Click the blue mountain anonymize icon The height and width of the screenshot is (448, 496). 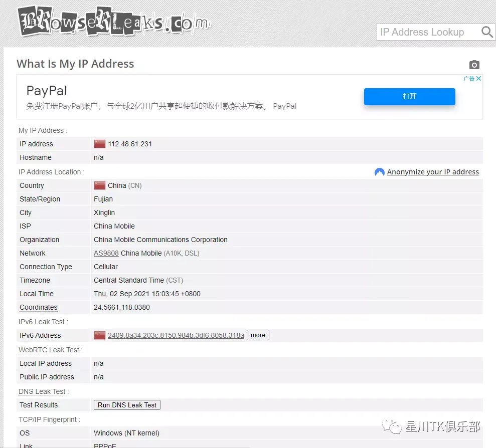tap(379, 172)
